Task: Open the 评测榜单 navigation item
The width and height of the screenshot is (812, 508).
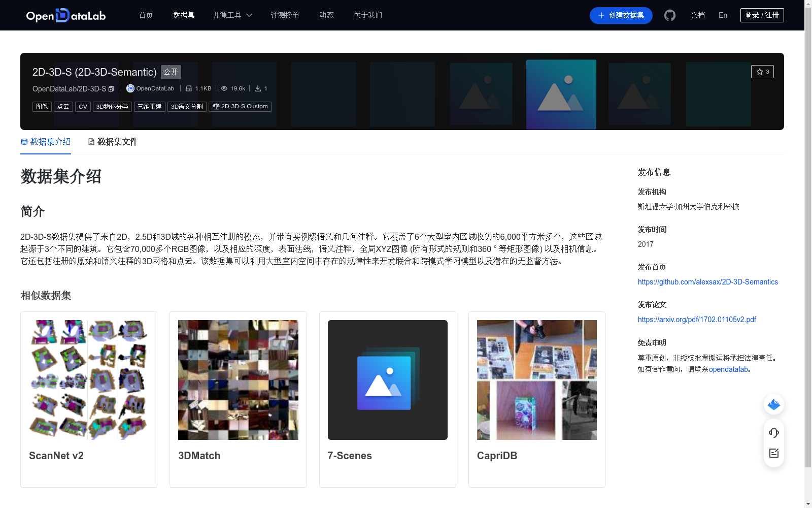Action: 285,15
